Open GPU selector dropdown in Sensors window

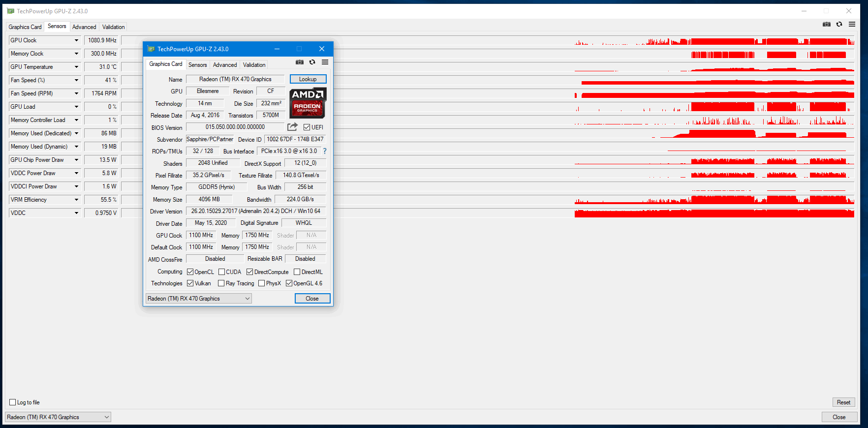(x=58, y=417)
